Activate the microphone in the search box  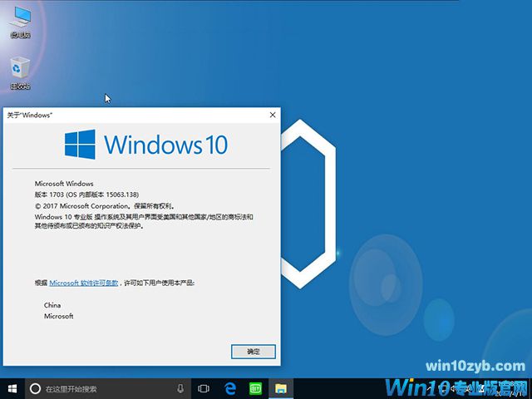point(180,388)
